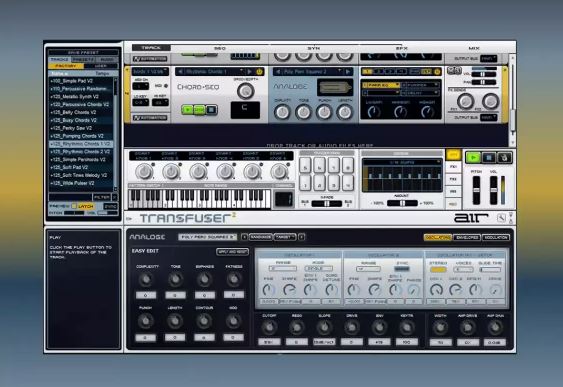Toggle the effects section power button
This screenshot has width=563, height=387.
point(437,71)
